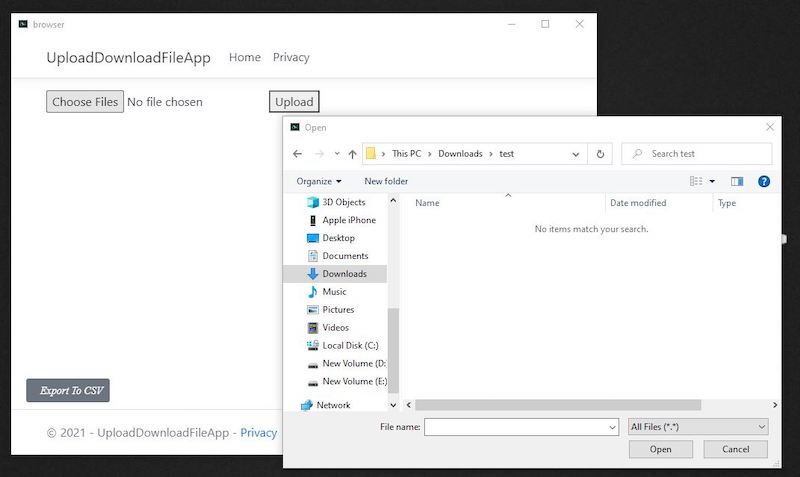This screenshot has width=800, height=477.
Task: Expand the File name dropdown arrow
Action: pyautogui.click(x=613, y=427)
